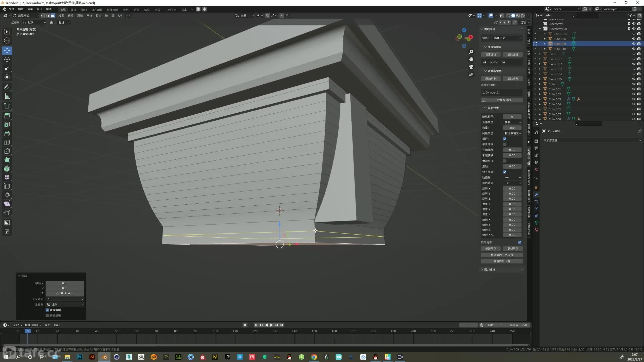Open the Material properties tab icon
Image resolution: width=644 pixels, height=362 pixels.
pos(536,230)
